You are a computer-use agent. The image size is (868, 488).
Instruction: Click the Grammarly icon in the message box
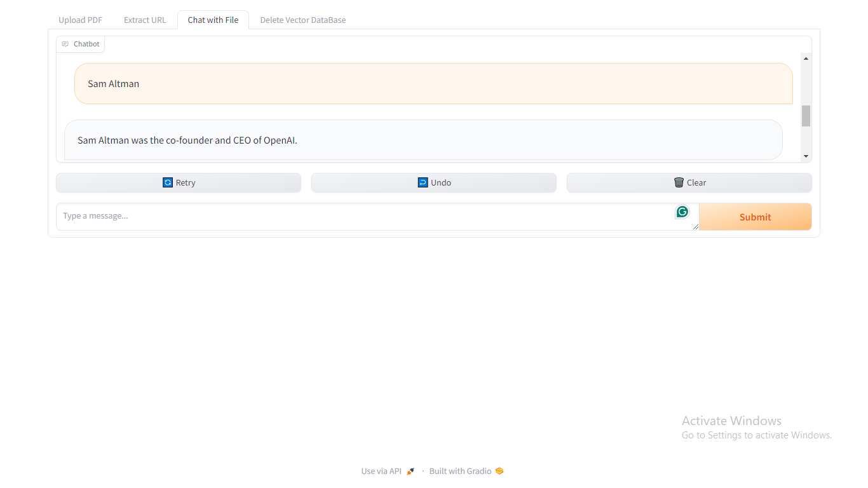[682, 212]
